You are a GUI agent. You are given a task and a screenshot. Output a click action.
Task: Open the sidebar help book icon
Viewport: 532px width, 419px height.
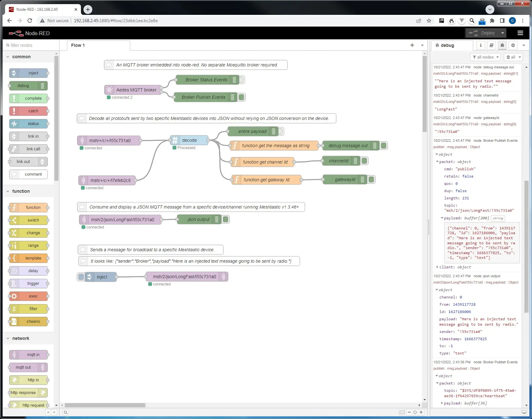(491, 45)
